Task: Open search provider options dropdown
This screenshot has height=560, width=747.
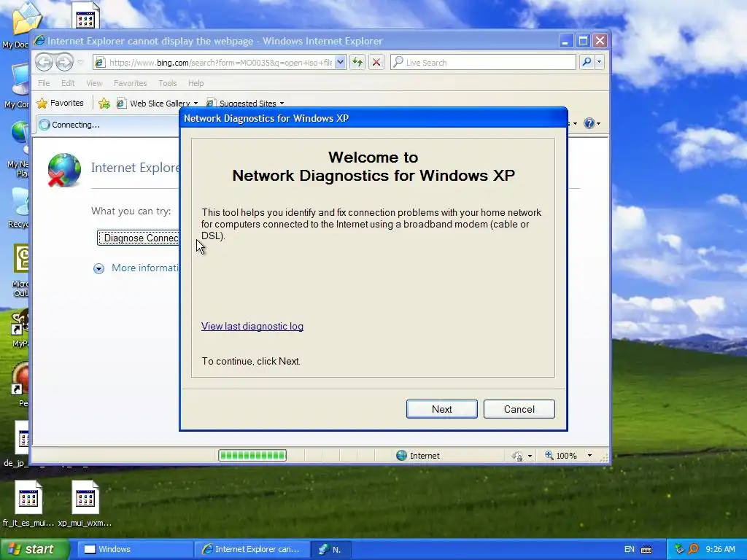Action: 600,62
